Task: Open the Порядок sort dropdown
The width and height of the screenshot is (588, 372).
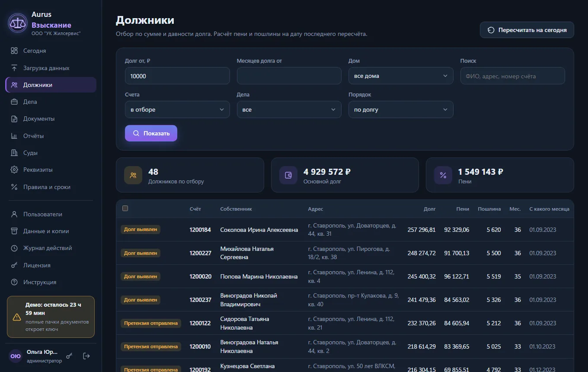Action: point(401,109)
